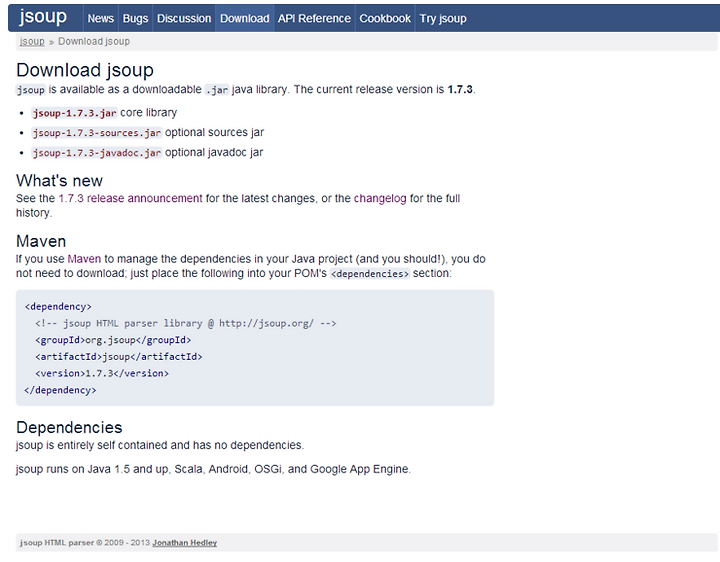
Task: Click "jsoup HTML parser © 2009 - 2013" footer text
Action: click(x=85, y=543)
